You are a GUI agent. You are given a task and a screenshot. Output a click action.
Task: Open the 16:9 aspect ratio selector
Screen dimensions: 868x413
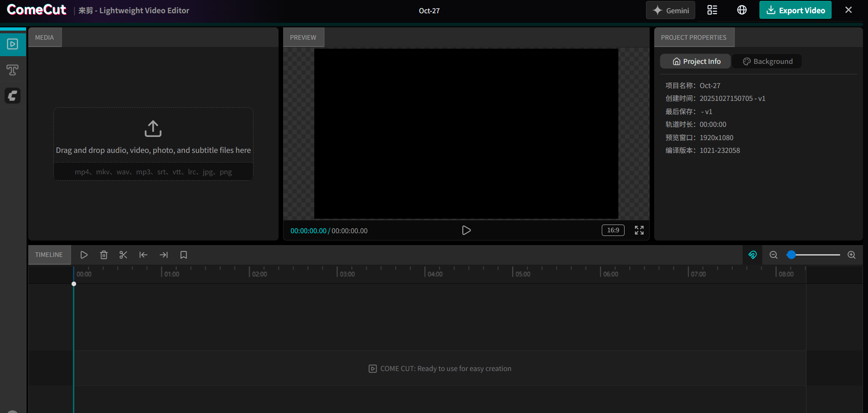[x=613, y=230]
